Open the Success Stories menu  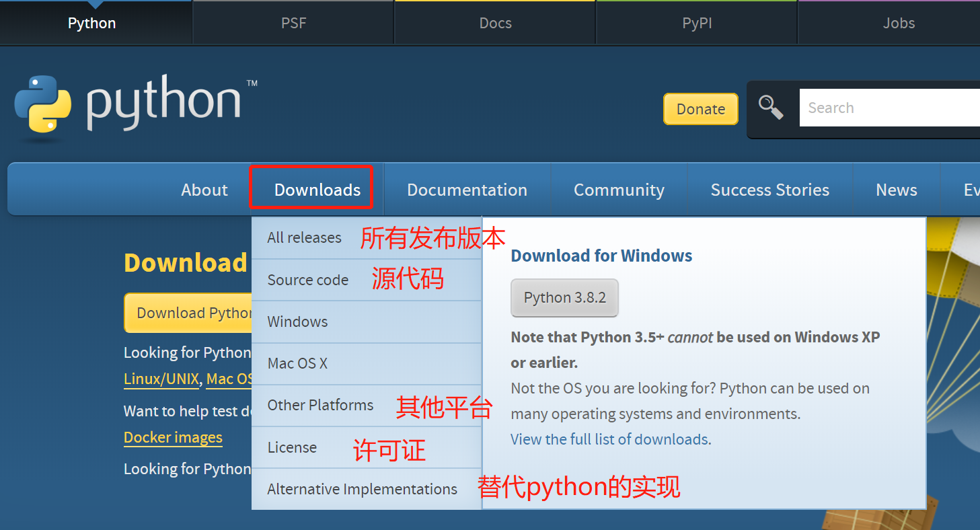tap(770, 190)
